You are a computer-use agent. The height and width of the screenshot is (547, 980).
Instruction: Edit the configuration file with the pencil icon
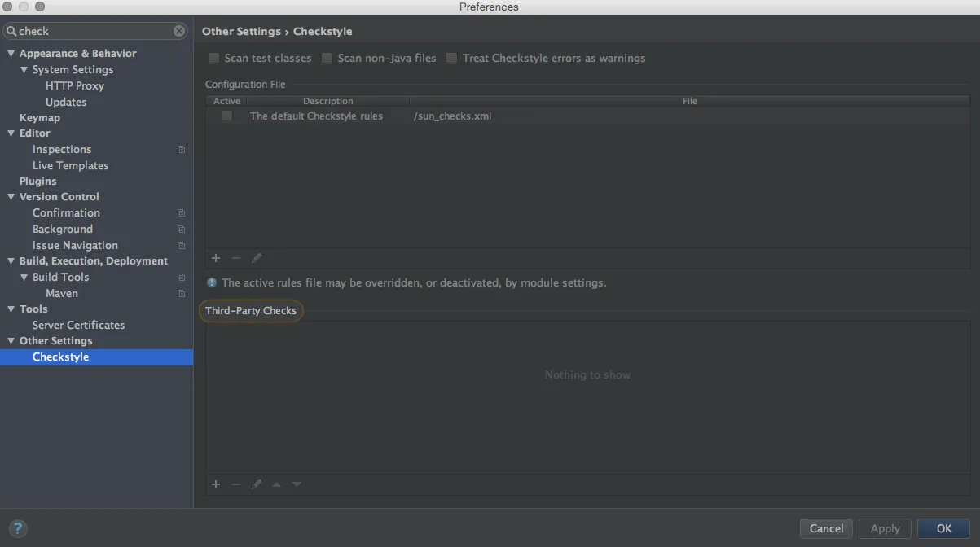[x=257, y=258]
